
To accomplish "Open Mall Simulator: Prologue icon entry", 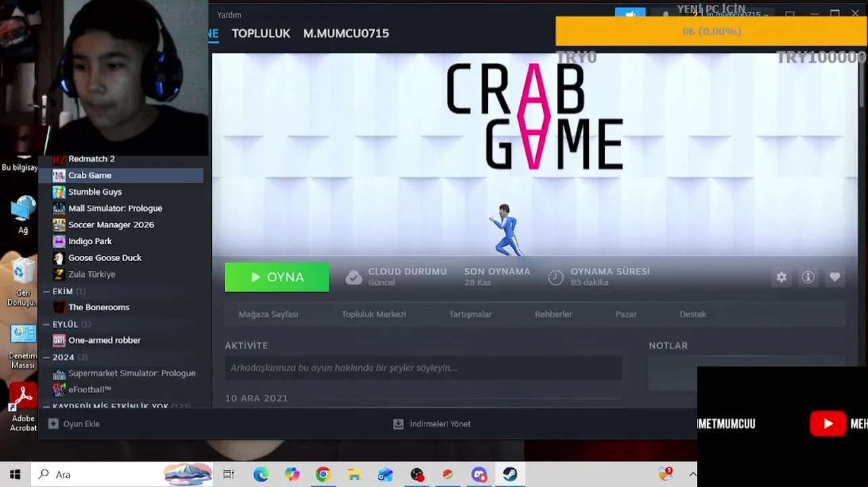I will coord(59,208).
